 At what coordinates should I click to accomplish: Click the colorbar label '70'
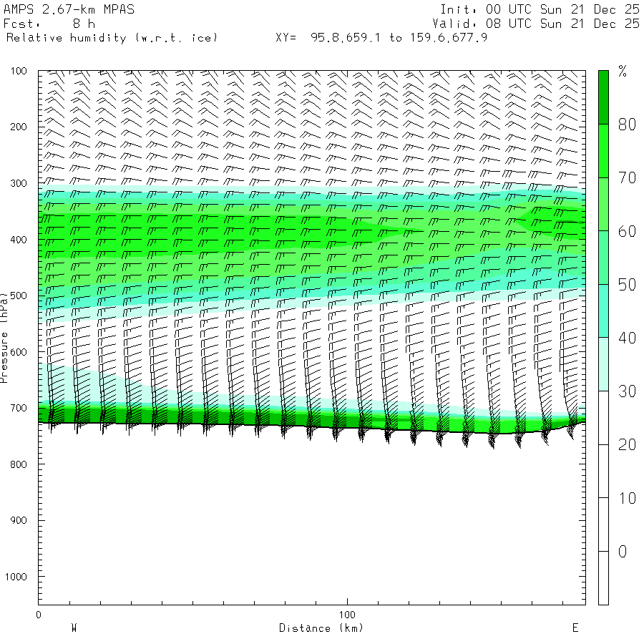point(627,178)
